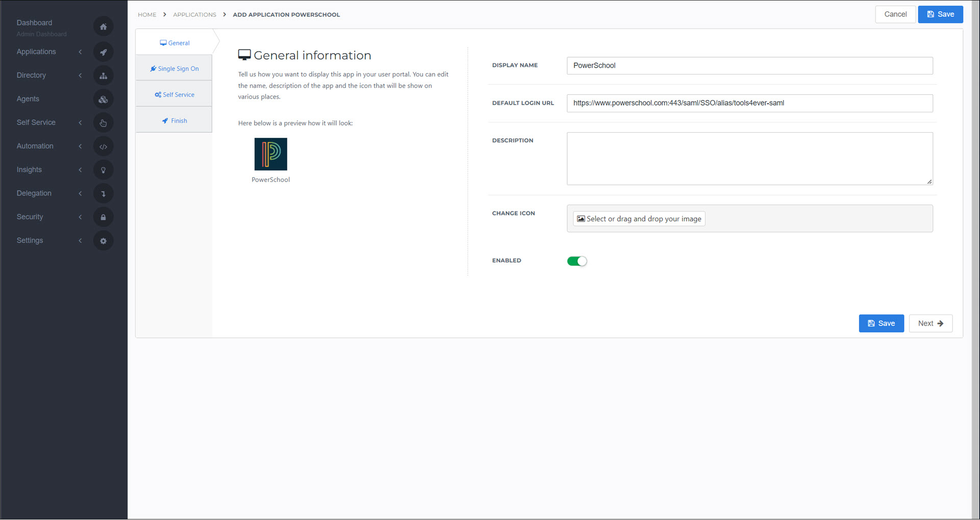The height and width of the screenshot is (520, 980).
Task: Toggle the Enabled switch off
Action: point(577,261)
